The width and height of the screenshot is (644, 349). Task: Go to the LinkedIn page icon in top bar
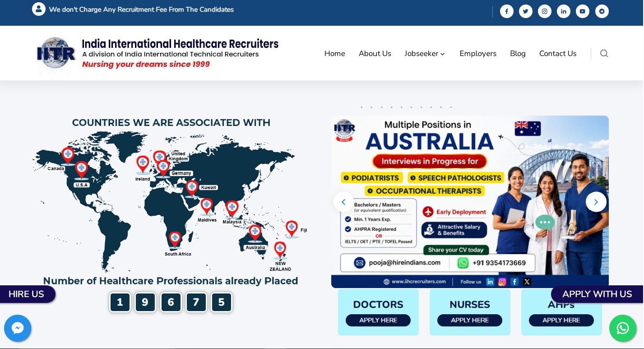click(x=564, y=11)
